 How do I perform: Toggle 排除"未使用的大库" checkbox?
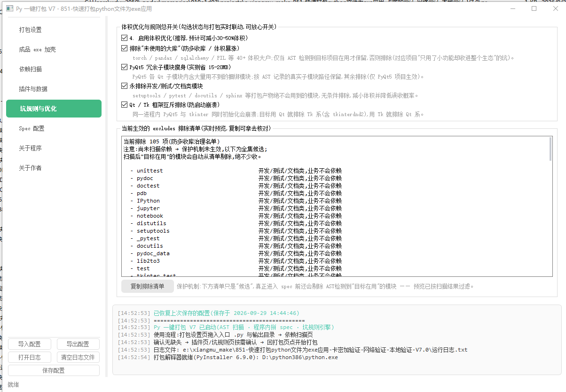click(x=125, y=48)
